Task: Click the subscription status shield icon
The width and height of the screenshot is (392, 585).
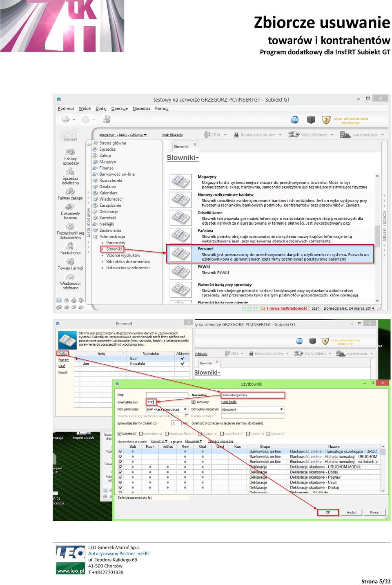Action: pos(326,120)
